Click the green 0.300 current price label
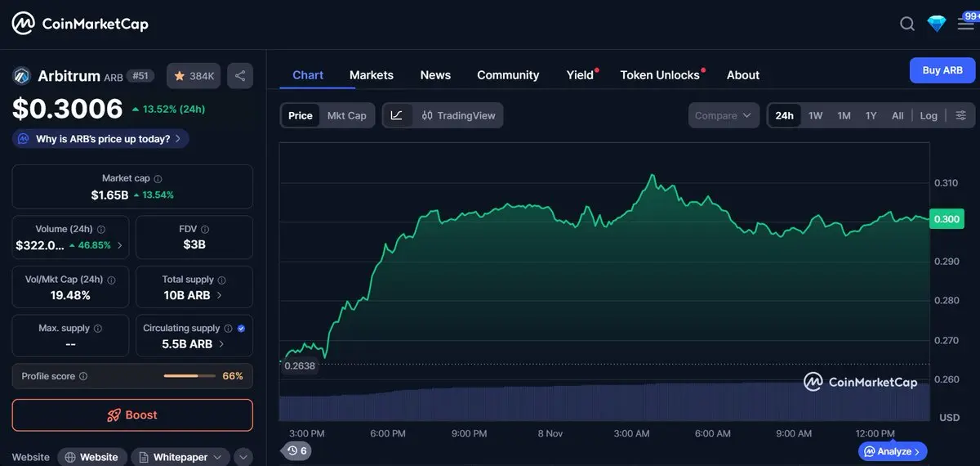 [947, 219]
